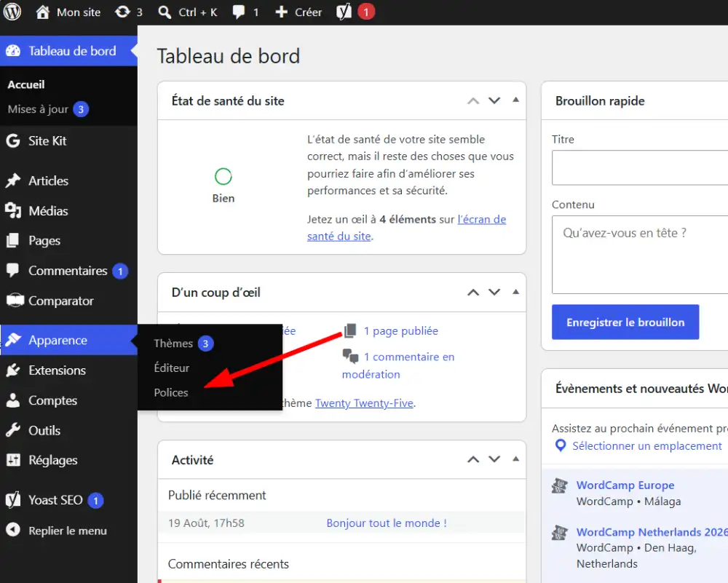The image size is (728, 583).
Task: Open the updates icon in admin bar
Action: (x=122, y=12)
